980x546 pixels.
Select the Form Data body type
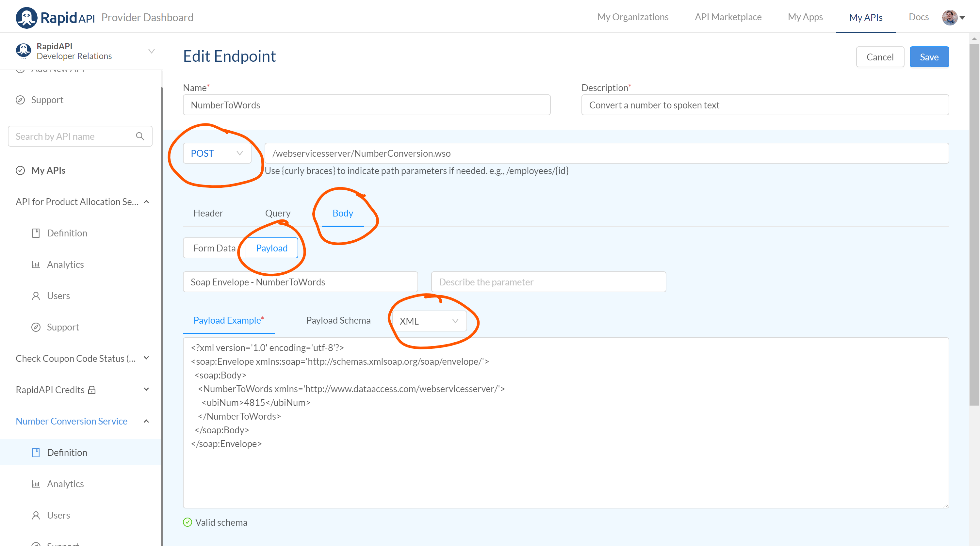point(214,248)
